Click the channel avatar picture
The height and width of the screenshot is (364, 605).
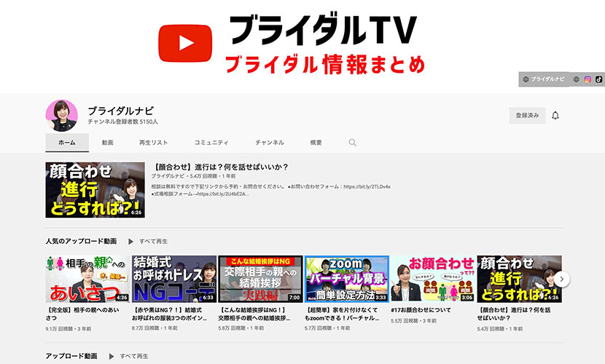click(62, 116)
